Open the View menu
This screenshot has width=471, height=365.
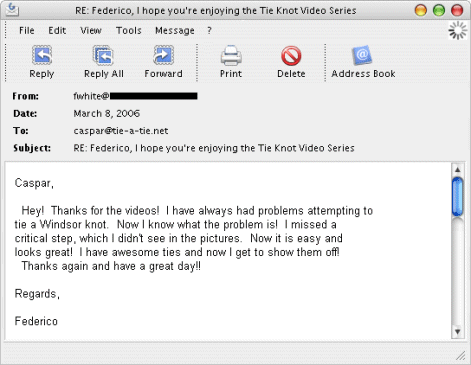(91, 31)
